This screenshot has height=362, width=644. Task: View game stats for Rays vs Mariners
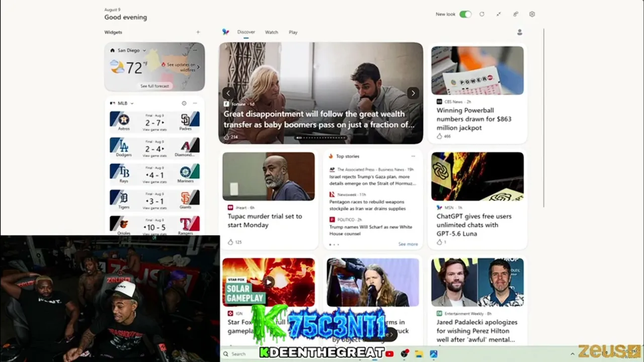[x=154, y=182]
